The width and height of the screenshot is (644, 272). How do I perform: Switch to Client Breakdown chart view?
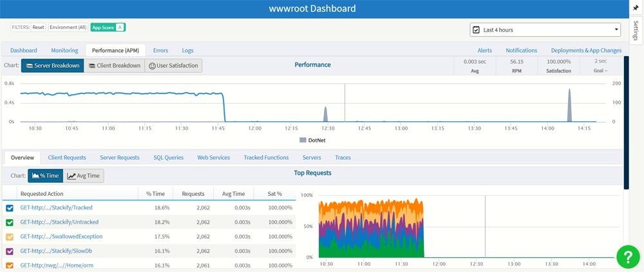(114, 65)
